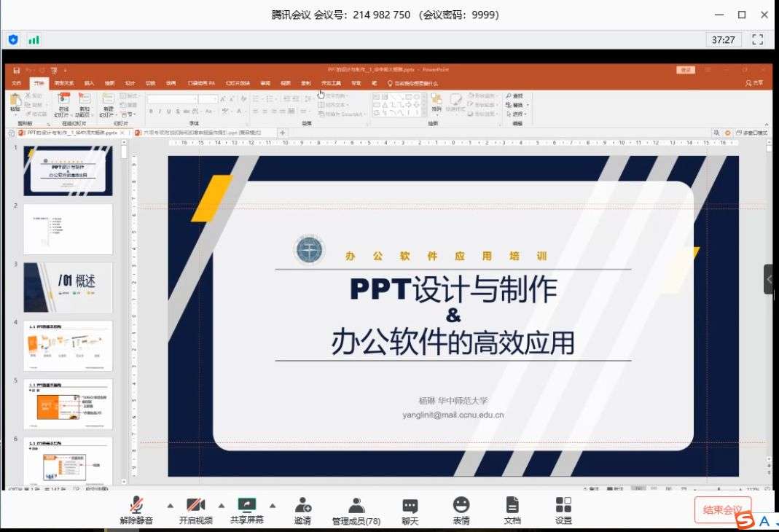Image resolution: width=779 pixels, height=532 pixels.
Task: Select slide 3 概述 thumbnail
Action: 68,287
